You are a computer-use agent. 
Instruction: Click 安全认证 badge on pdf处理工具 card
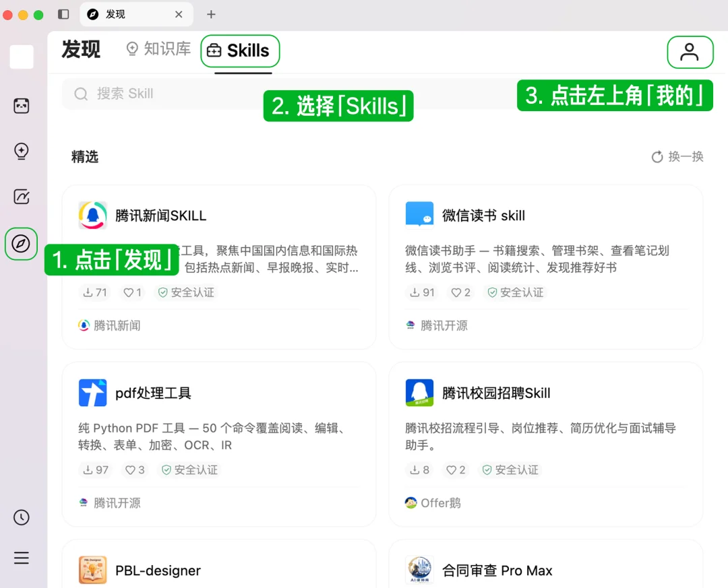[189, 470]
